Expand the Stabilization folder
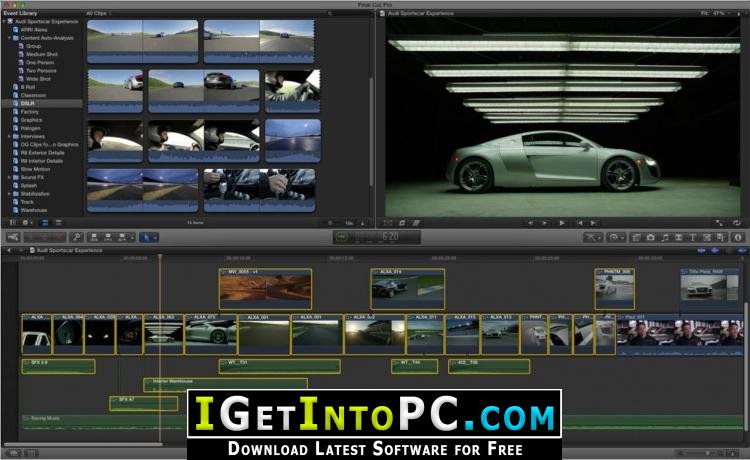The width and height of the screenshot is (750, 460). pyautogui.click(x=10, y=194)
